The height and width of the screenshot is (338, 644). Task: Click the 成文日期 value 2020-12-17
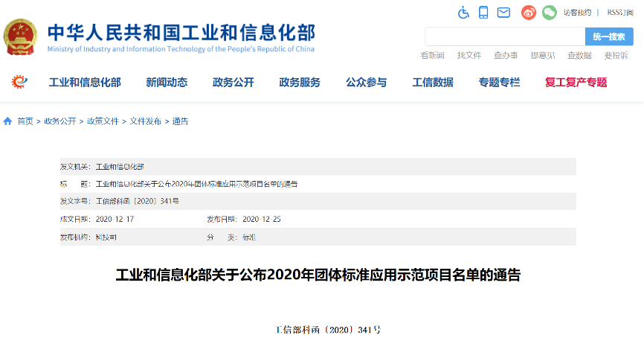(x=115, y=219)
